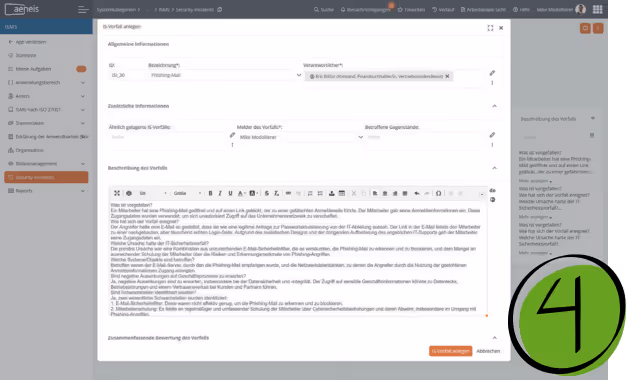
Task: Open Favoriten in the top bar
Action: (x=411, y=9)
